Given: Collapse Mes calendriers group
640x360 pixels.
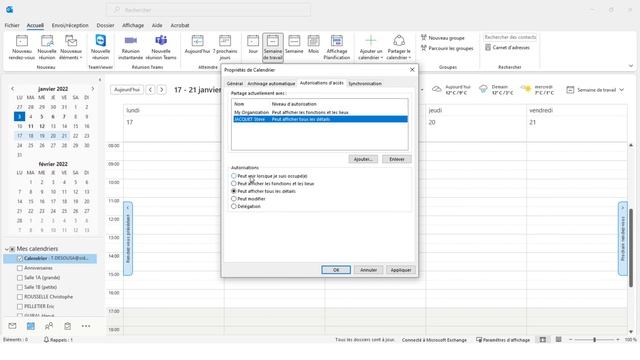Looking at the screenshot, I should click(x=7, y=249).
